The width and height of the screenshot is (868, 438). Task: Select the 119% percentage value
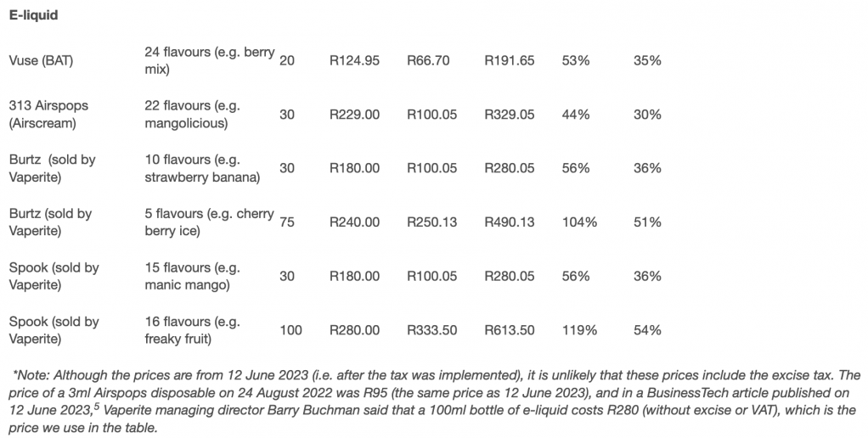click(x=579, y=330)
